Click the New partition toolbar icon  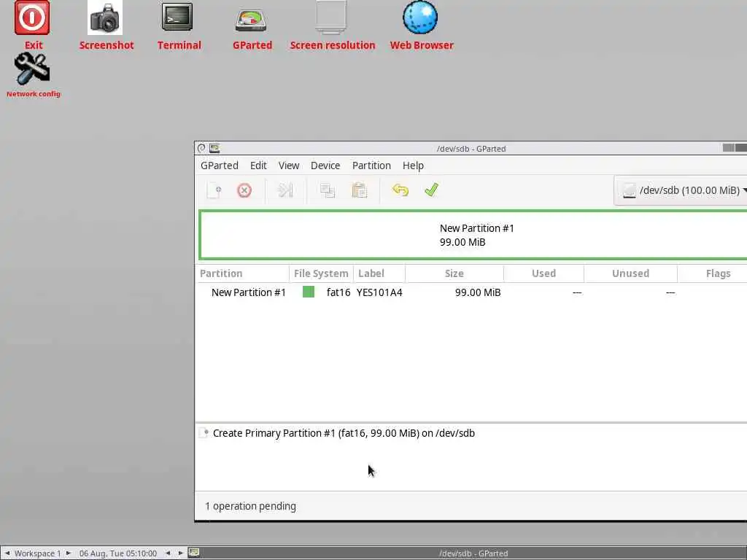pyautogui.click(x=214, y=190)
